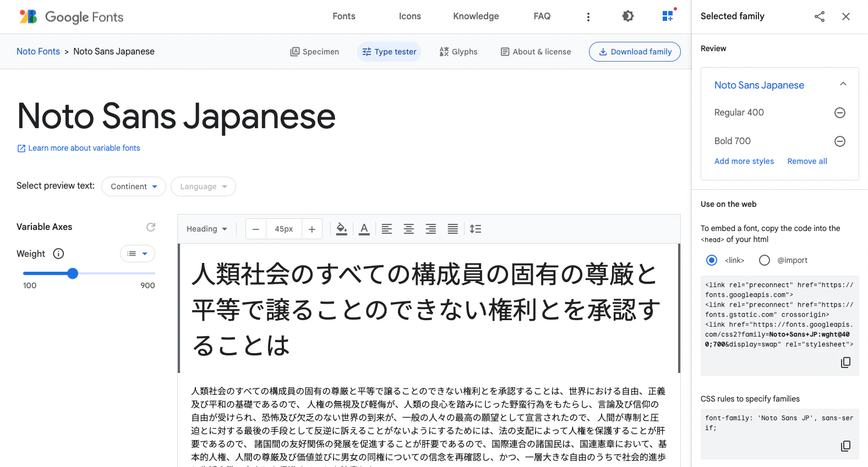868x467 pixels.
Task: Open the background fill color tool
Action: [x=341, y=229]
